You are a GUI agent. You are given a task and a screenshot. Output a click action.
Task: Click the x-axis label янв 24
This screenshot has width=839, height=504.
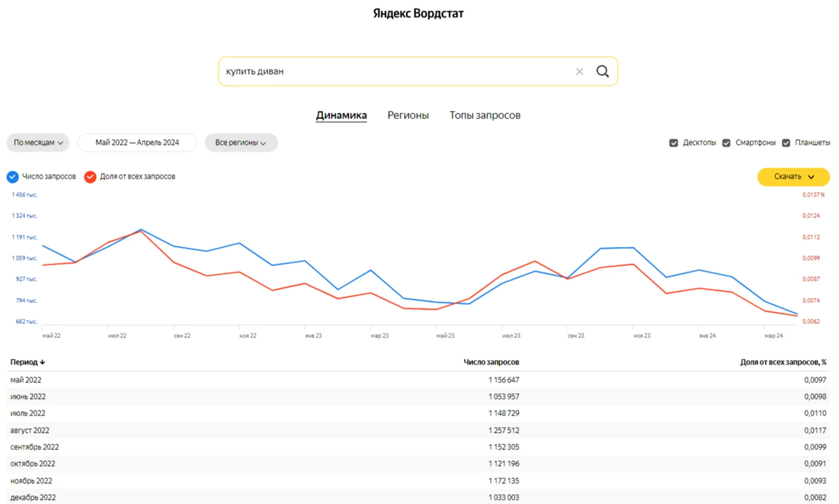pos(707,336)
